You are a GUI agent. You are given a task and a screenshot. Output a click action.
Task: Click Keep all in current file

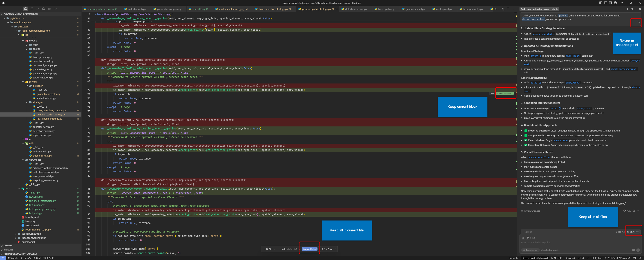[x=309, y=249]
